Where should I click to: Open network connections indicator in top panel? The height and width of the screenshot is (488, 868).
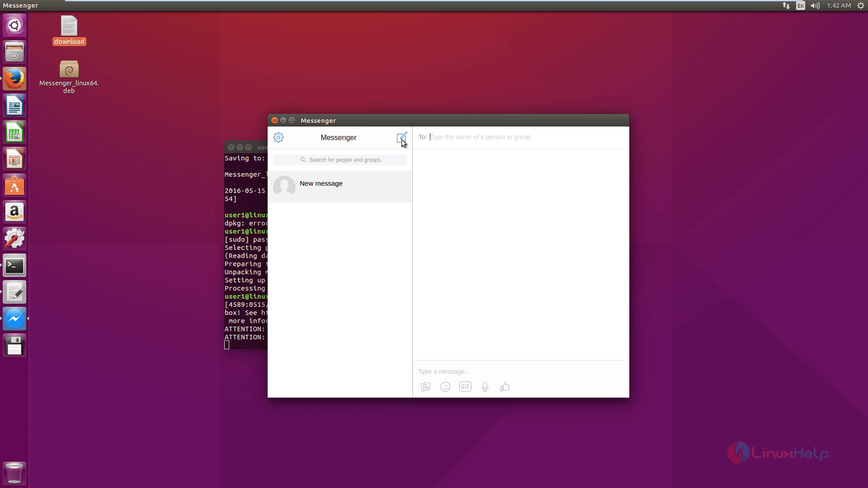pos(786,5)
